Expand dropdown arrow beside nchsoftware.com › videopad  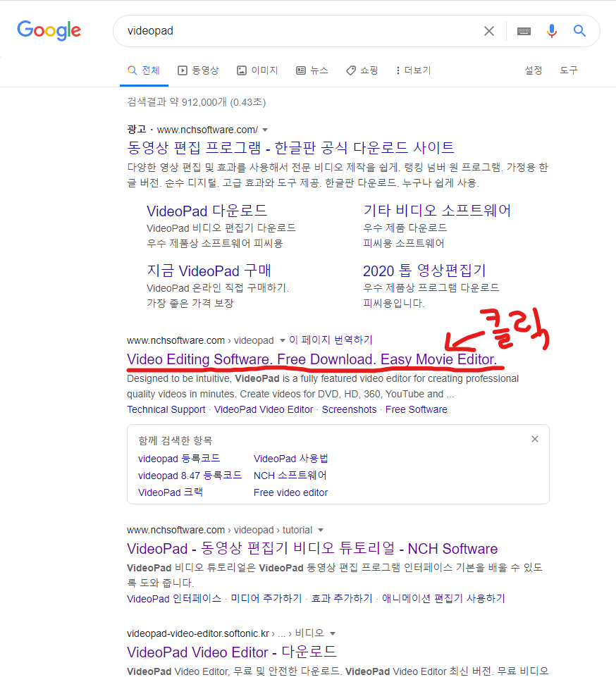point(283,340)
